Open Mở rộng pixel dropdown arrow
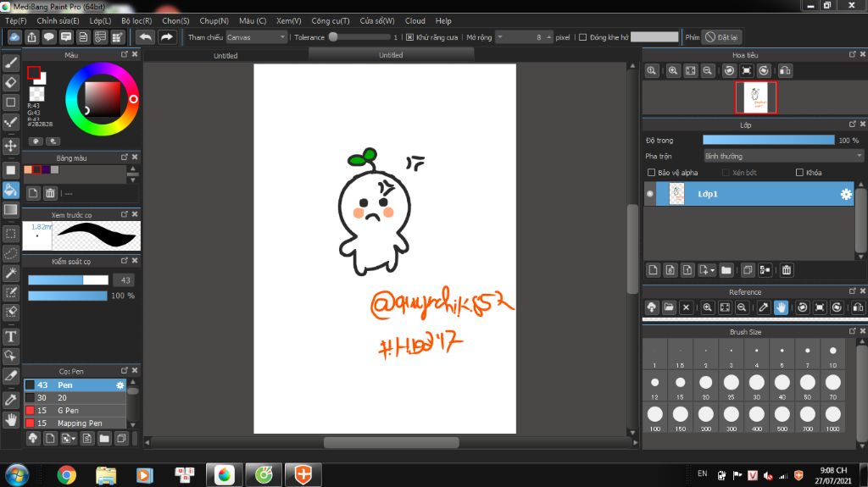Image resolution: width=868 pixels, height=487 pixels. click(x=500, y=37)
